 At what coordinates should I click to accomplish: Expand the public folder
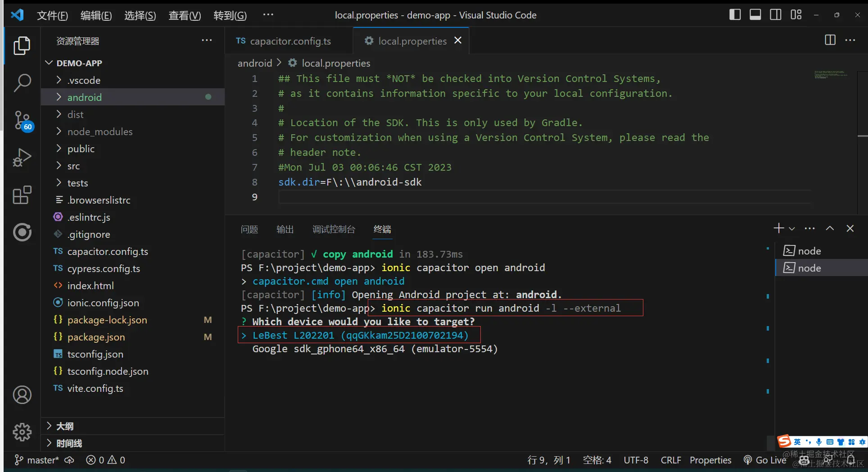133,149
